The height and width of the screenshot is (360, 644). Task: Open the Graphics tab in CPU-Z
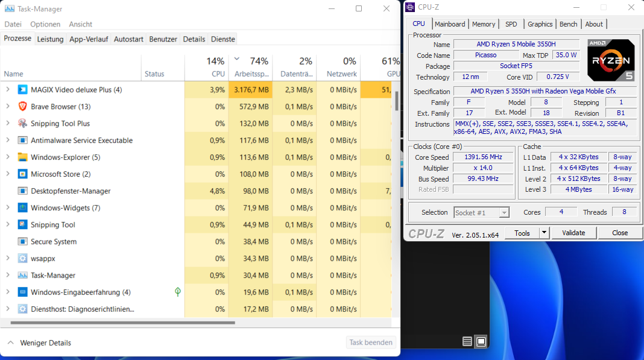click(x=540, y=24)
